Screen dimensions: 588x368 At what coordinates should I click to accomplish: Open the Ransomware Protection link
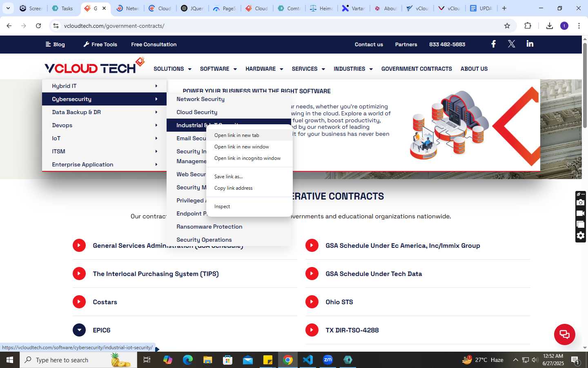[209, 227]
